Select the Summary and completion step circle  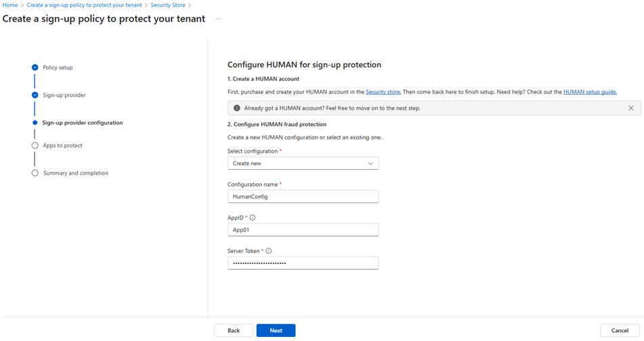[x=35, y=173]
